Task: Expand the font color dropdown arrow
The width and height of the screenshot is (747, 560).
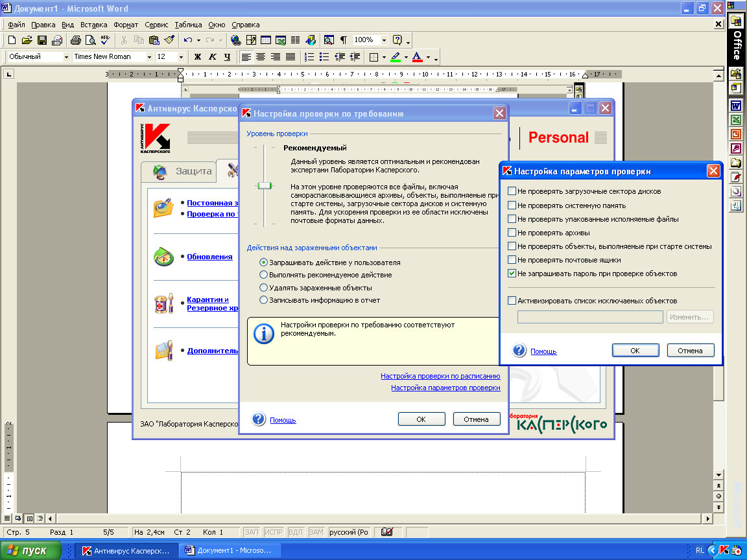Action: click(428, 57)
